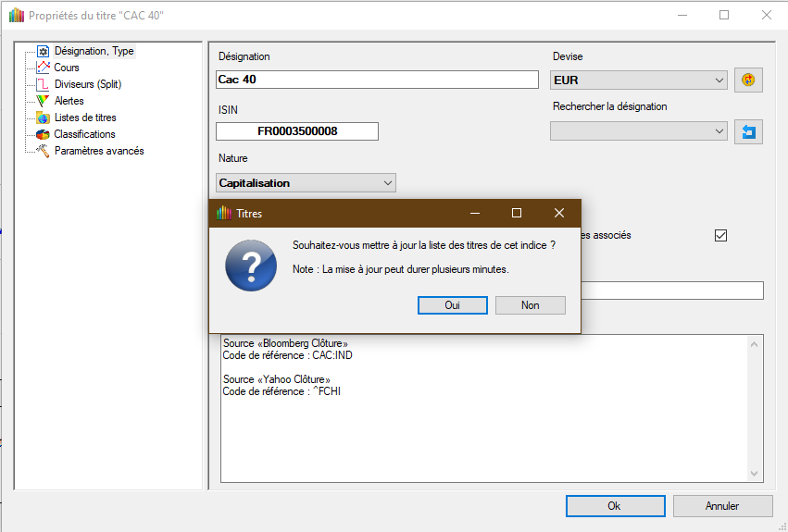Viewport: 788px width, 532px height.
Task: Click the update note about plusieurs minutes
Action: 401,269
